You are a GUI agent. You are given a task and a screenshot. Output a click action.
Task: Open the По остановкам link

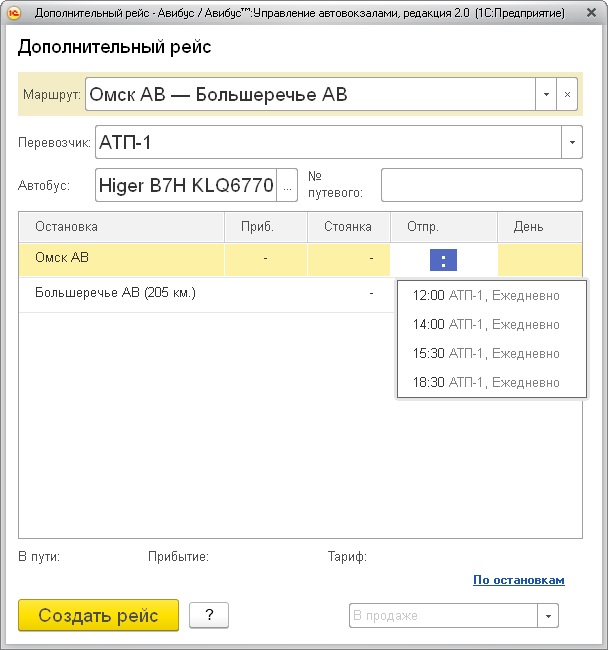click(x=518, y=580)
